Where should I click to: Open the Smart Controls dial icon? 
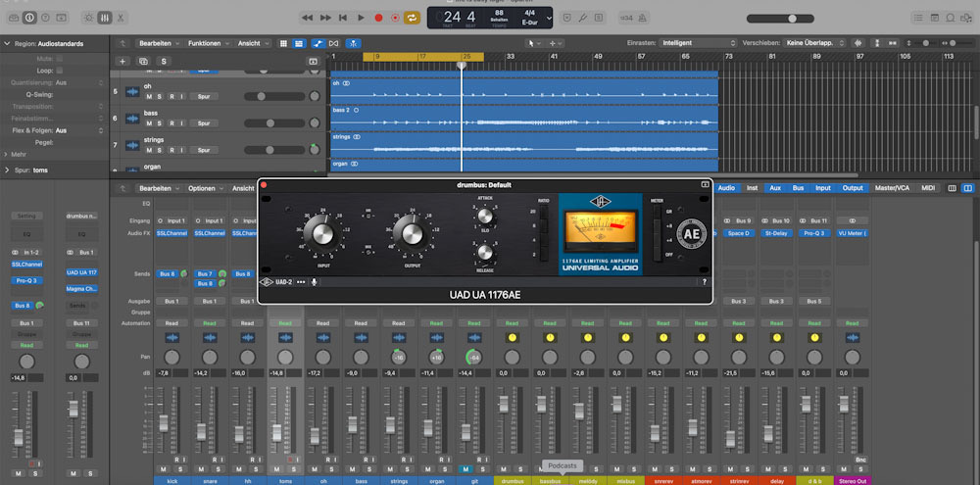pyautogui.click(x=89, y=18)
